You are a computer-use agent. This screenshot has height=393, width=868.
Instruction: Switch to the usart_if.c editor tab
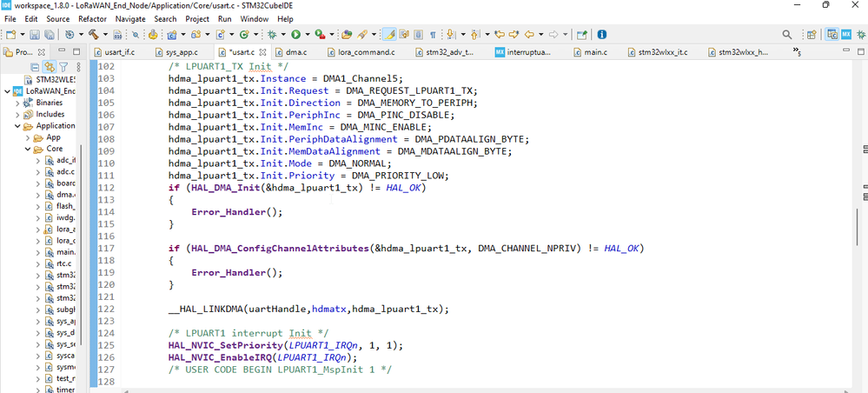click(114, 53)
